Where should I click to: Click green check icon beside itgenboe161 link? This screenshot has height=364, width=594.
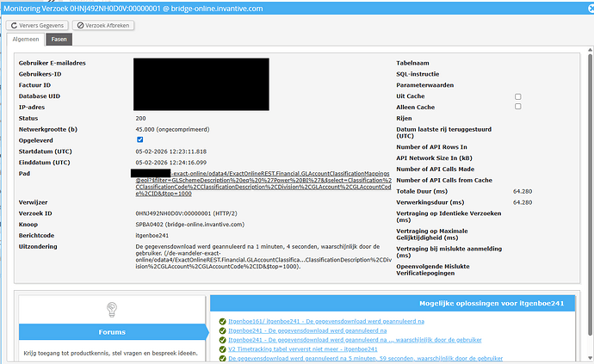pyautogui.click(x=222, y=321)
